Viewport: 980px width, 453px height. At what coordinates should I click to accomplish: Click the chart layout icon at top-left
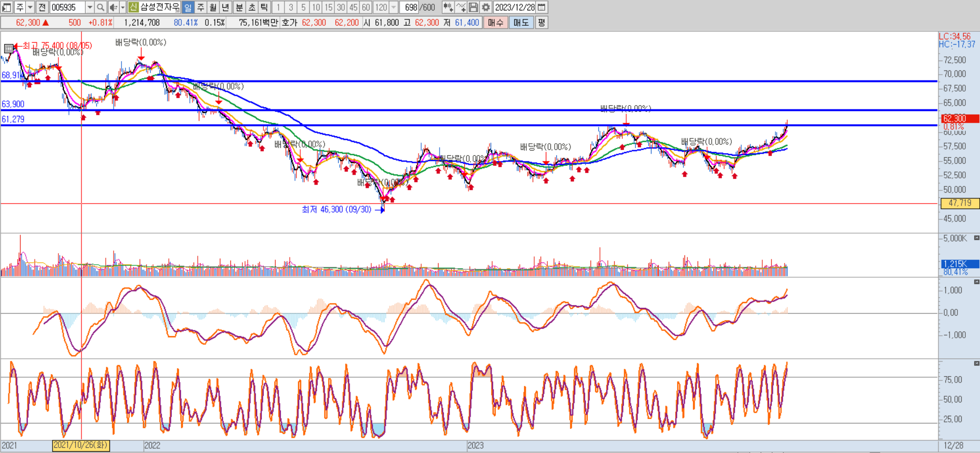[x=7, y=7]
